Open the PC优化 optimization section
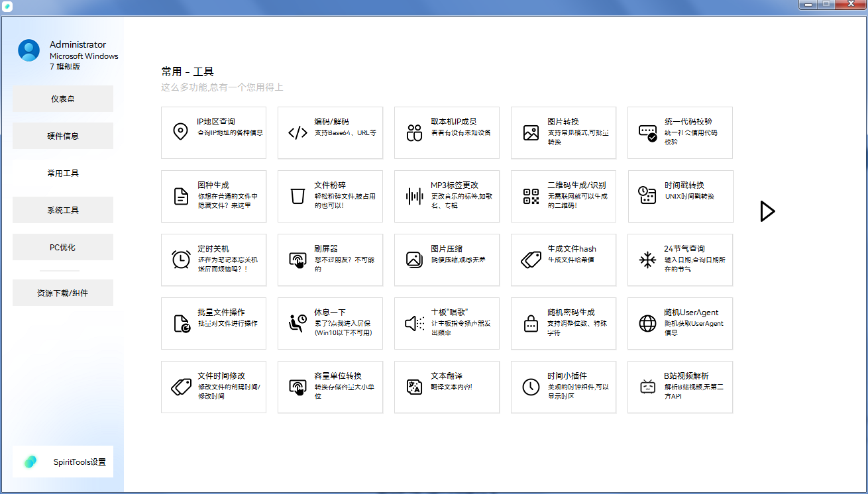Image resolution: width=868 pixels, height=494 pixels. [x=63, y=246]
